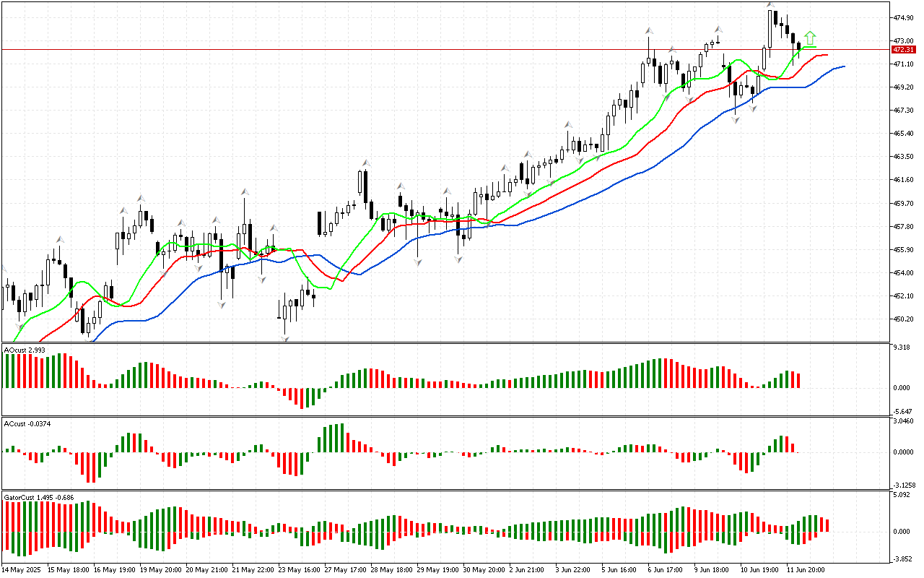Screen dimensions: 924x578
Task: Click the 9.318 AOcust scale value
Action: tap(902, 348)
